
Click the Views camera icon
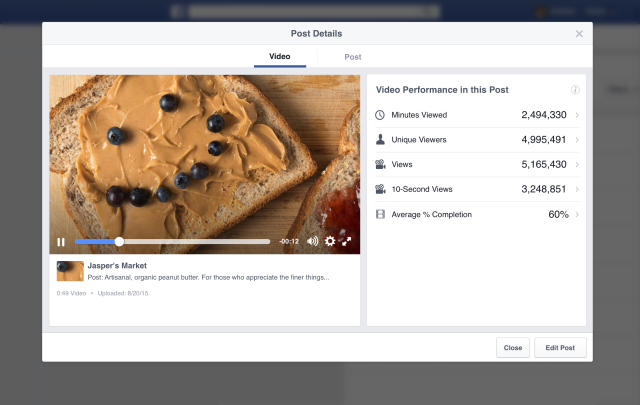[x=380, y=164]
